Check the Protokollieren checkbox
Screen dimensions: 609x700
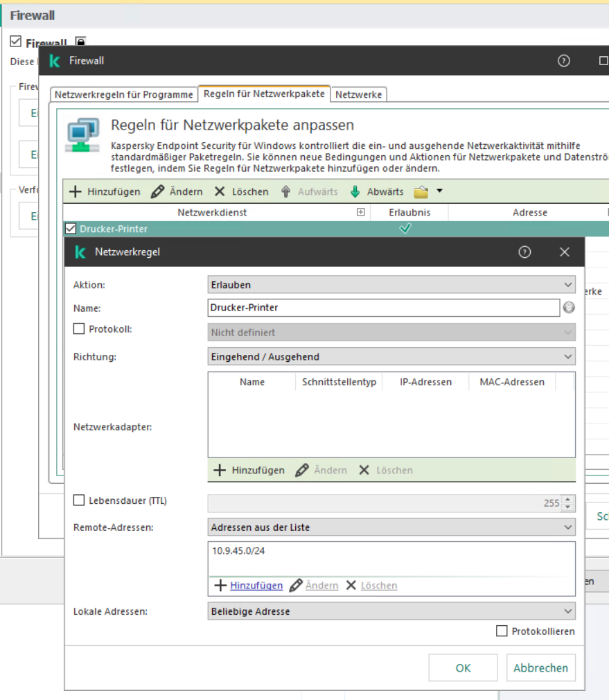(x=502, y=631)
